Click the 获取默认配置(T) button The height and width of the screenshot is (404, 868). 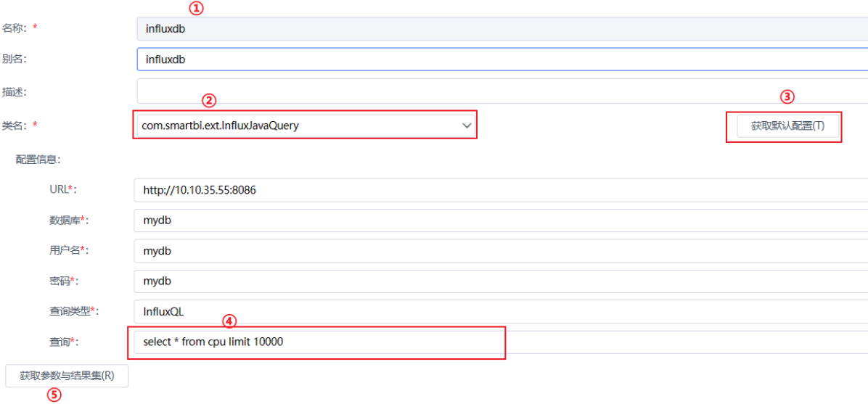787,125
